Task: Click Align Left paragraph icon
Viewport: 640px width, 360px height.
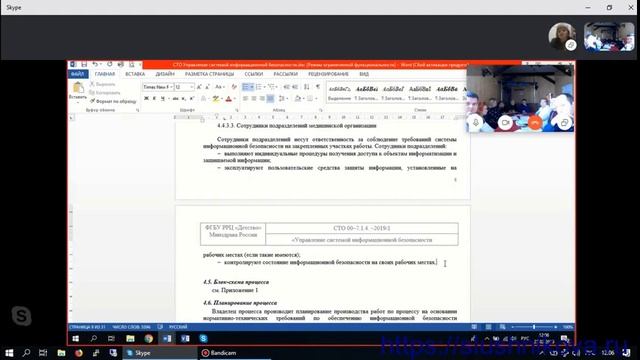Action: pyautogui.click(x=245, y=98)
